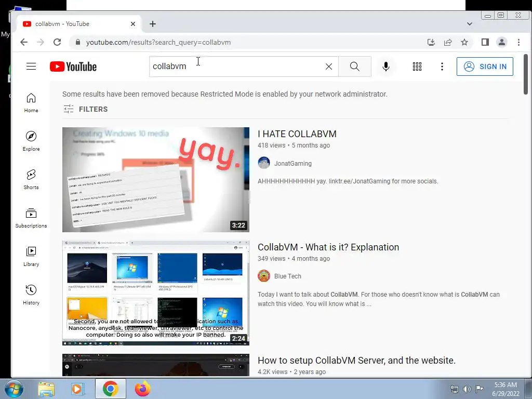This screenshot has height=399, width=532.
Task: Open How to setup CollabVM Server video
Action: [356, 361]
